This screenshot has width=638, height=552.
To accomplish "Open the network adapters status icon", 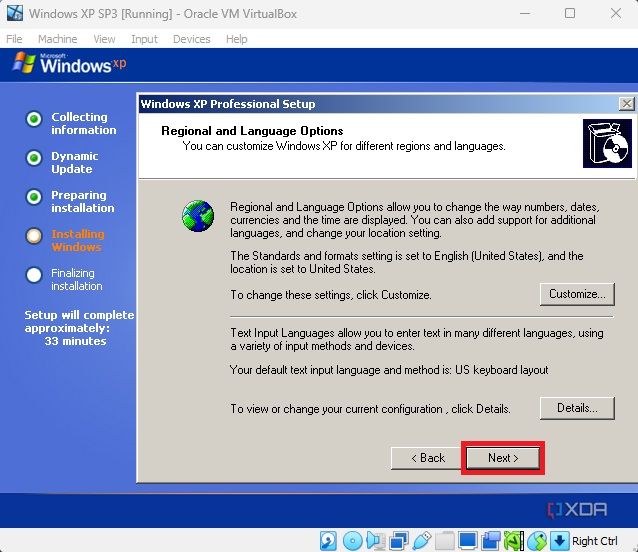I will [398, 541].
